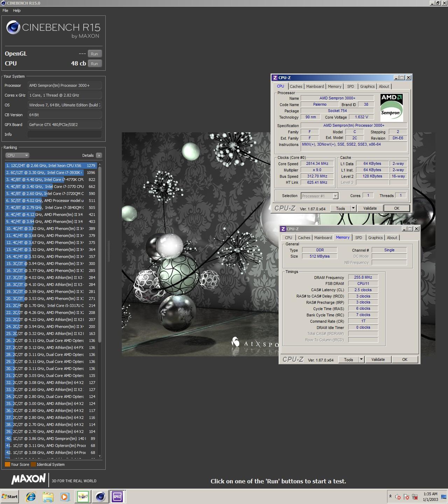Click Tools button in lower CPU-Z window
The width and height of the screenshot is (448, 504).
[x=349, y=359]
